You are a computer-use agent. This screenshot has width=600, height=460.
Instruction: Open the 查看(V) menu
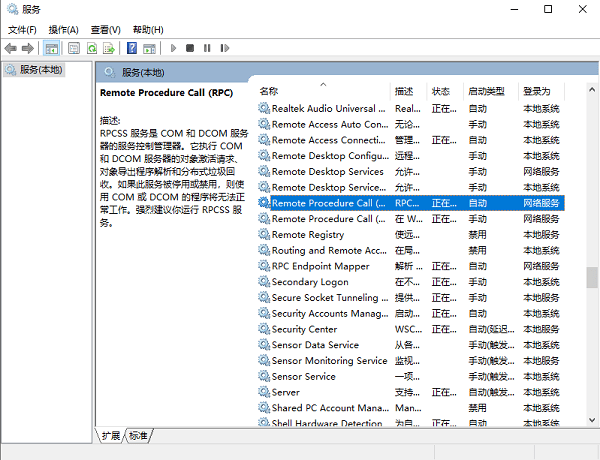[x=105, y=30]
